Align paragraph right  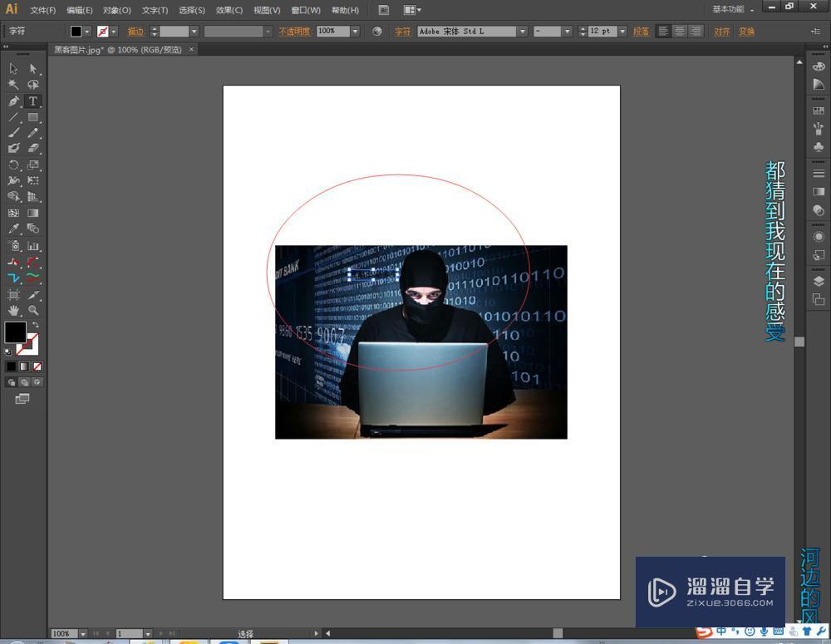(696, 32)
